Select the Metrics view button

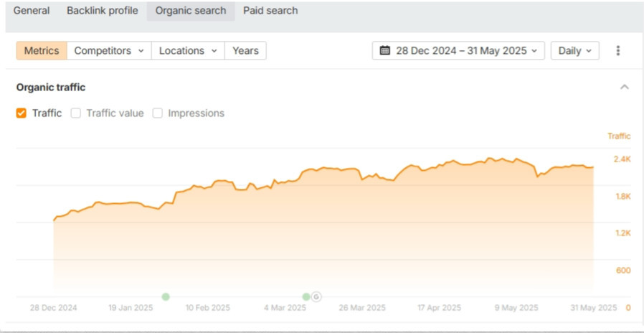(42, 51)
